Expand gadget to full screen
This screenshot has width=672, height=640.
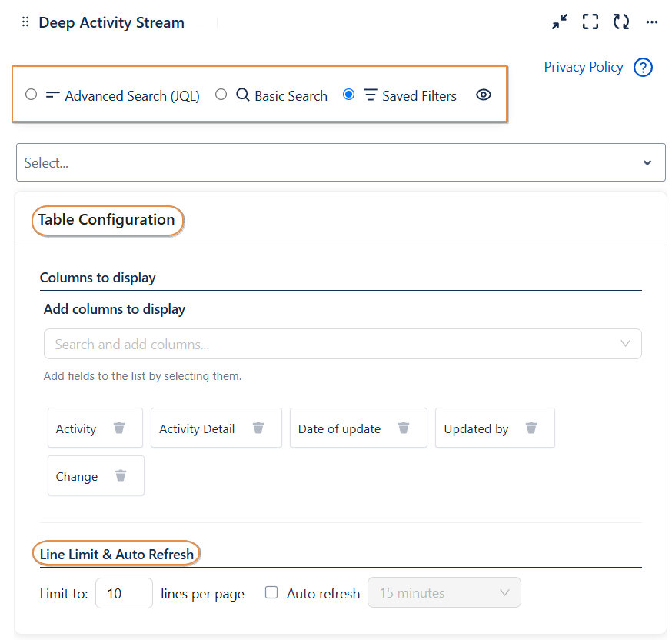coord(590,22)
